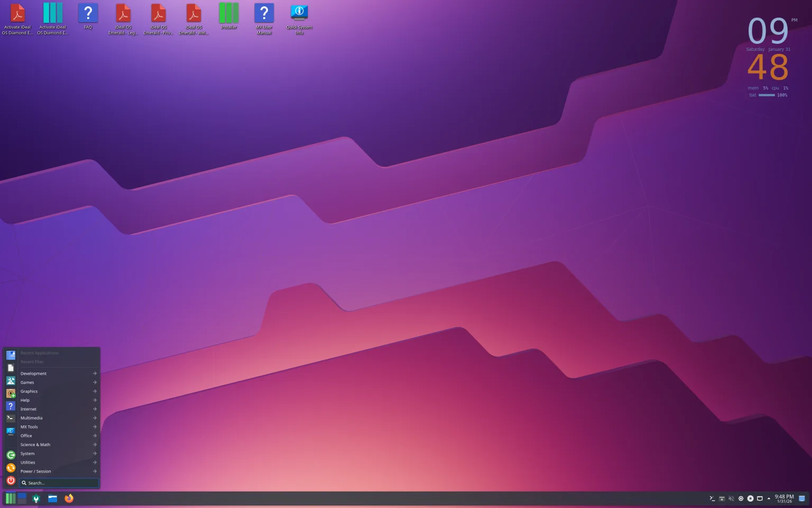Toggle the virtual desktop pager
This screenshot has width=812, height=508.
22,498
